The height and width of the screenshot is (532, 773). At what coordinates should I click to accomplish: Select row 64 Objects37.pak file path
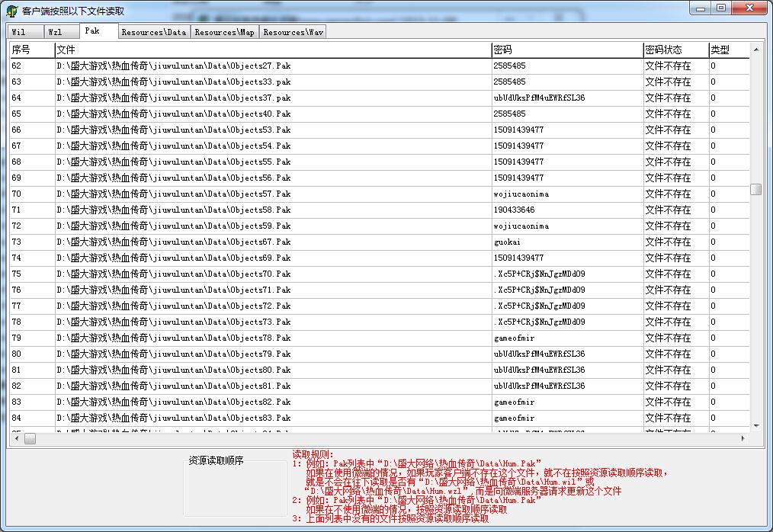(174, 98)
